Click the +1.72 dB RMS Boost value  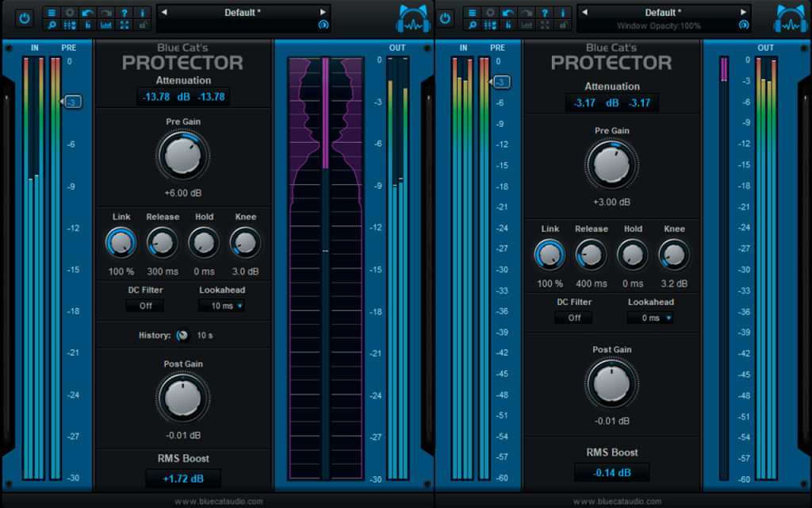(x=183, y=479)
